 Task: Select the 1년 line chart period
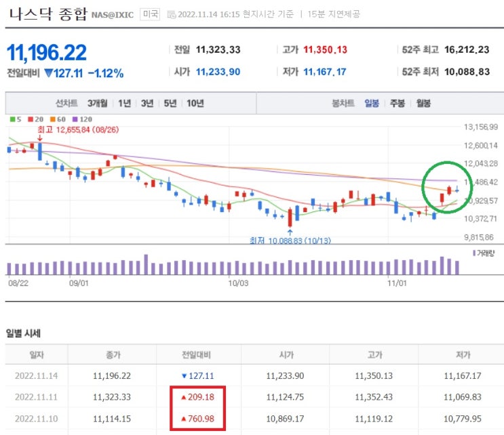click(124, 104)
